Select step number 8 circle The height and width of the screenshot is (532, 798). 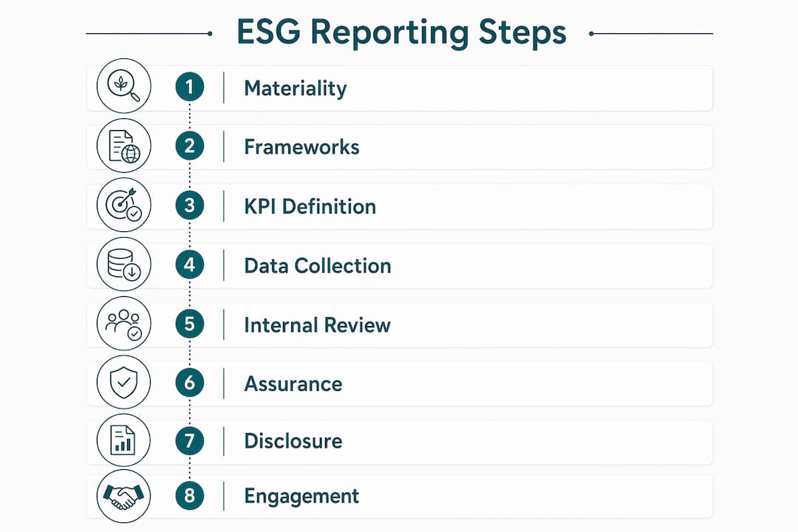pyautogui.click(x=190, y=496)
